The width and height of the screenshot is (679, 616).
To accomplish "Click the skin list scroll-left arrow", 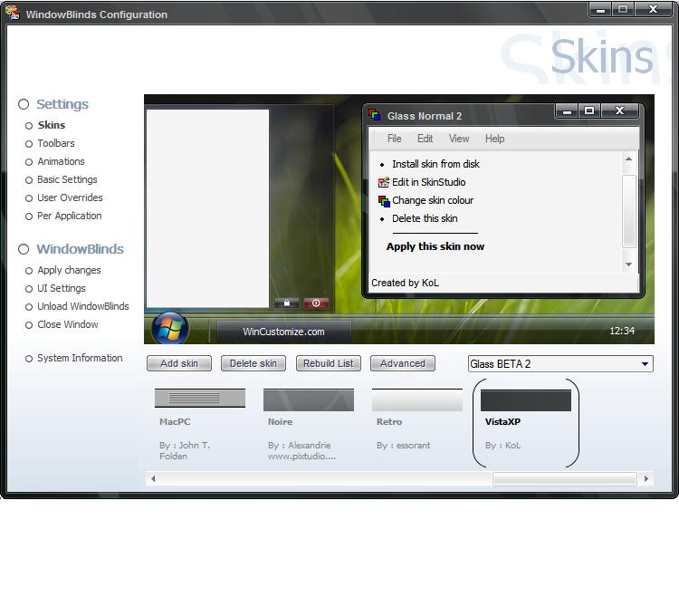I will (x=153, y=478).
